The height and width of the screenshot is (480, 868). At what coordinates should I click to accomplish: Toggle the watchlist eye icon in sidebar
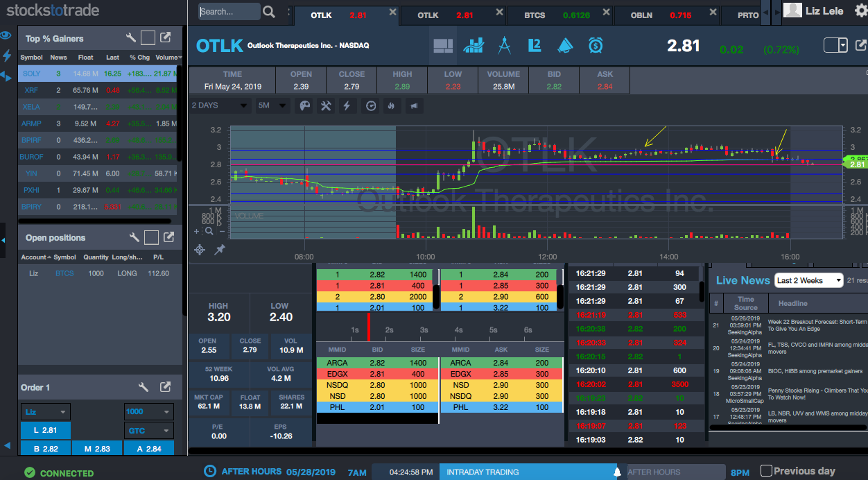(x=6, y=35)
